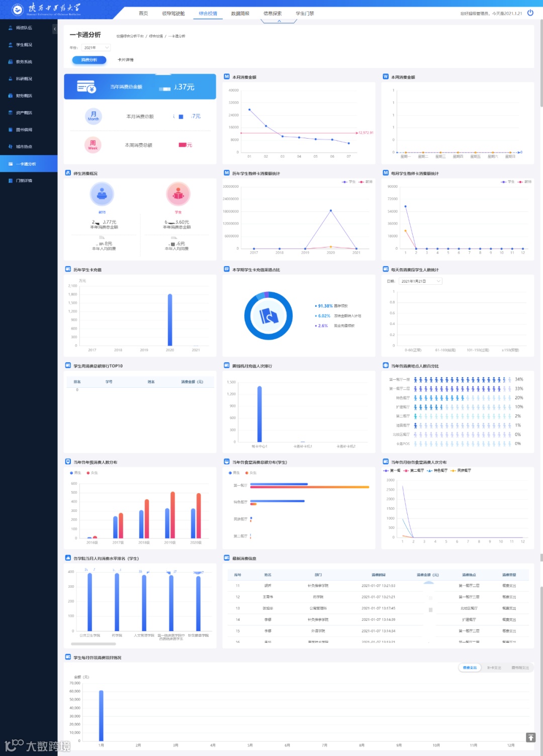Select 图书馆支出 filter option
543x756 pixels.
tap(520, 668)
